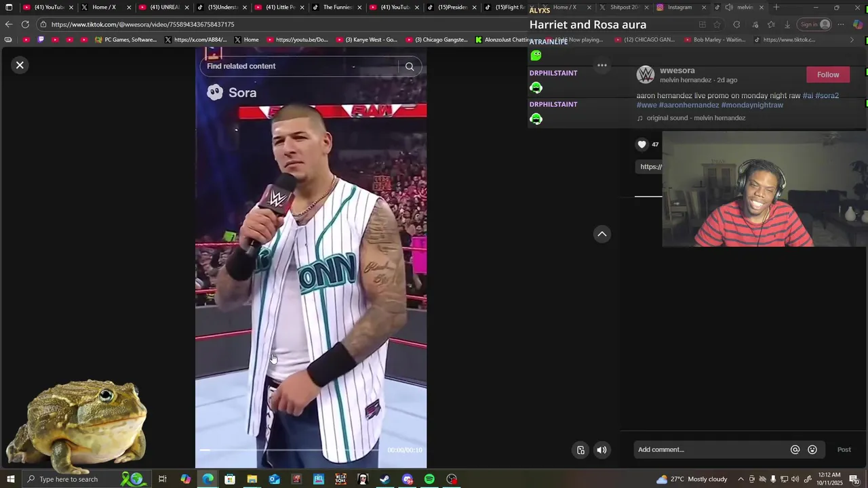The width and height of the screenshot is (868, 488).
Task: Open the system volume tray icon
Action: [795, 479]
